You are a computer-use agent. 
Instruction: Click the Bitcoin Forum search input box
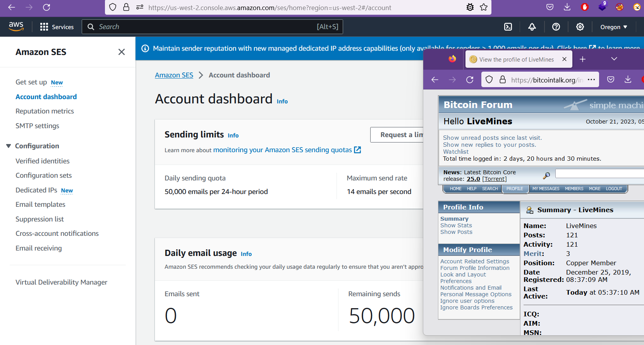(599, 173)
